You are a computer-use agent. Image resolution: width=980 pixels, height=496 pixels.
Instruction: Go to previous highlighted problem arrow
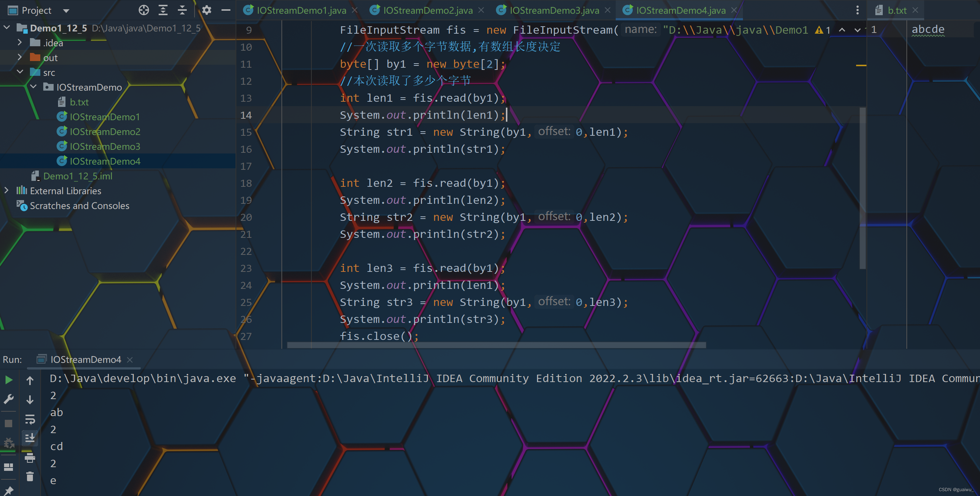pos(842,30)
